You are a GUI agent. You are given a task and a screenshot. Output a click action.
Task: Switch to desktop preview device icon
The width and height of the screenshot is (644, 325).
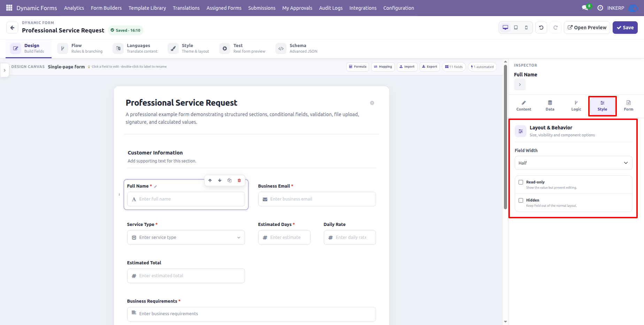pyautogui.click(x=505, y=28)
